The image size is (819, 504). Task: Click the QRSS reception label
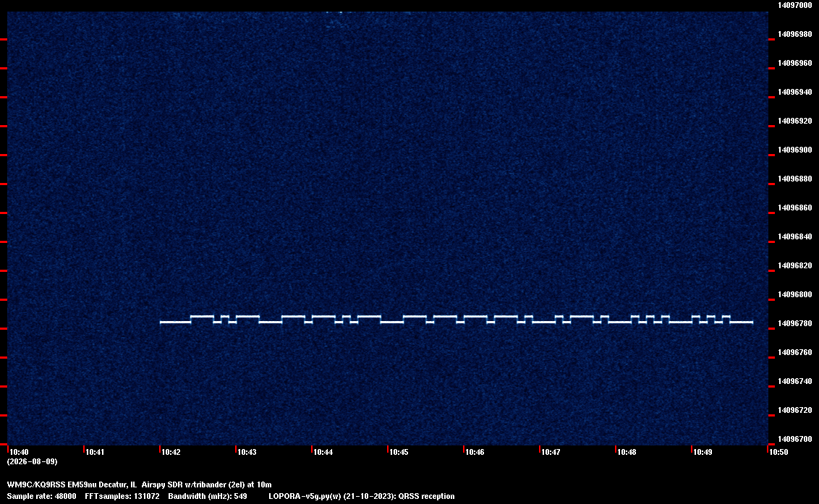click(x=426, y=496)
